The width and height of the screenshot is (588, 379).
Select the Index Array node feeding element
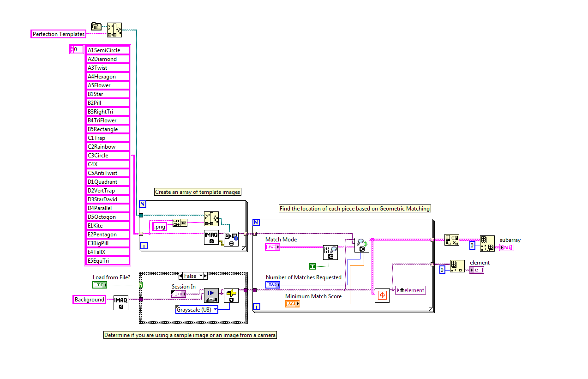[x=457, y=266]
